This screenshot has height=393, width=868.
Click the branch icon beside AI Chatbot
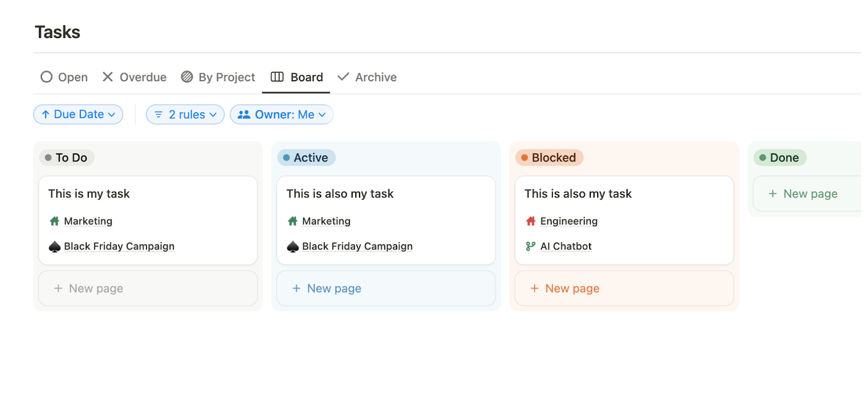[531, 247]
